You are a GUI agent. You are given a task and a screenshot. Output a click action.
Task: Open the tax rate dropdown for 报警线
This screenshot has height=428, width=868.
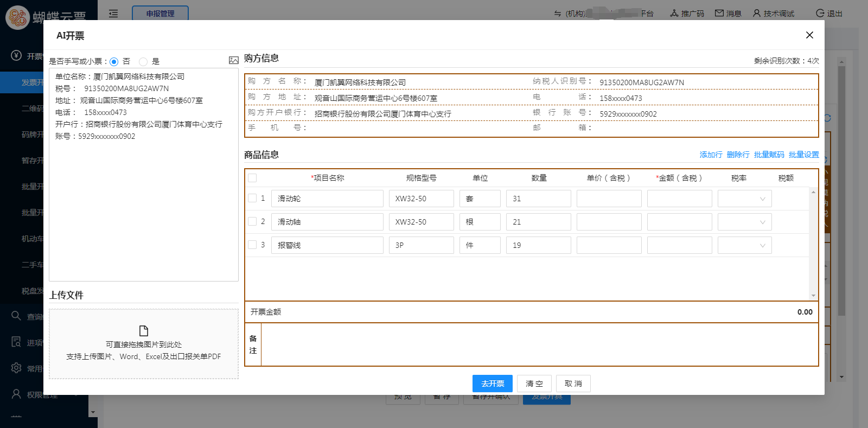(x=745, y=245)
